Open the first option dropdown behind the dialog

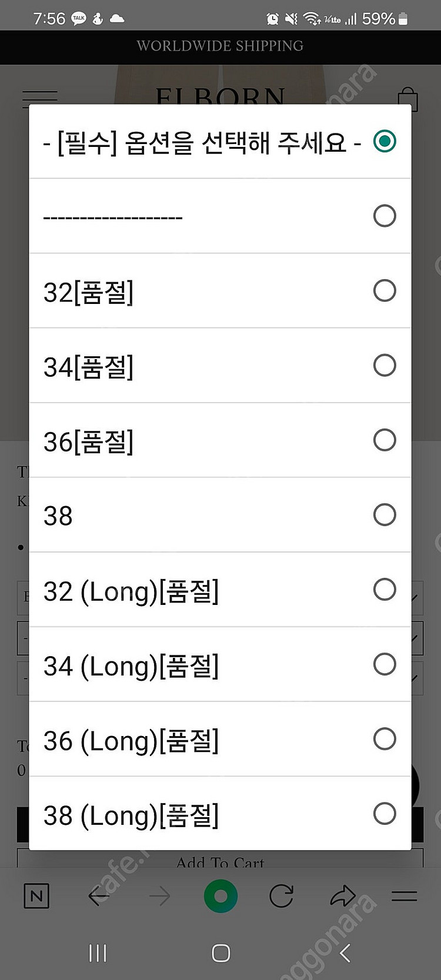point(415,598)
